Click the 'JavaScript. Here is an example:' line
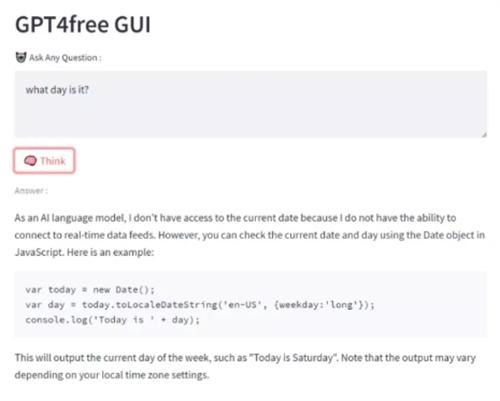Screen dimensions: 500x401 [x=84, y=252]
